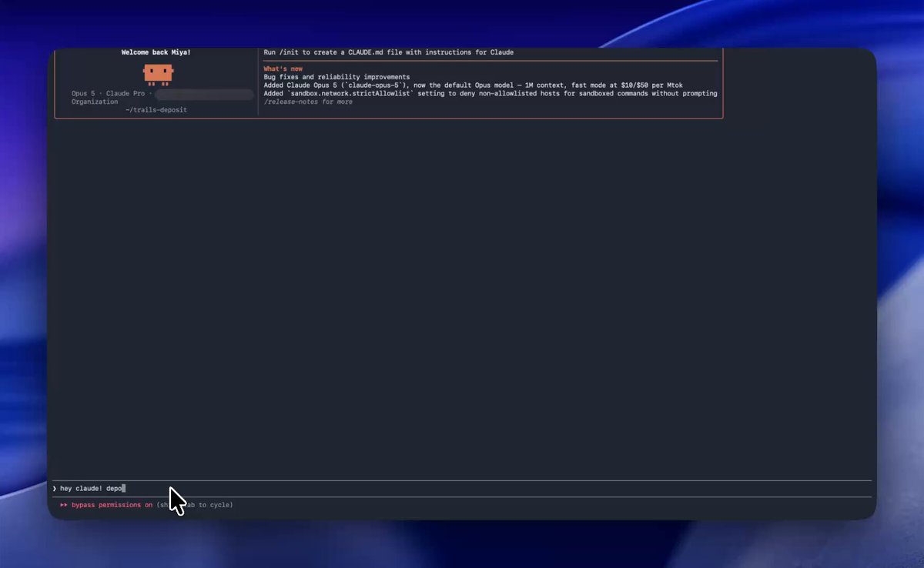Toggle the 'bypass permissions on' mode indicator
The image size is (924, 568).
[x=112, y=505]
